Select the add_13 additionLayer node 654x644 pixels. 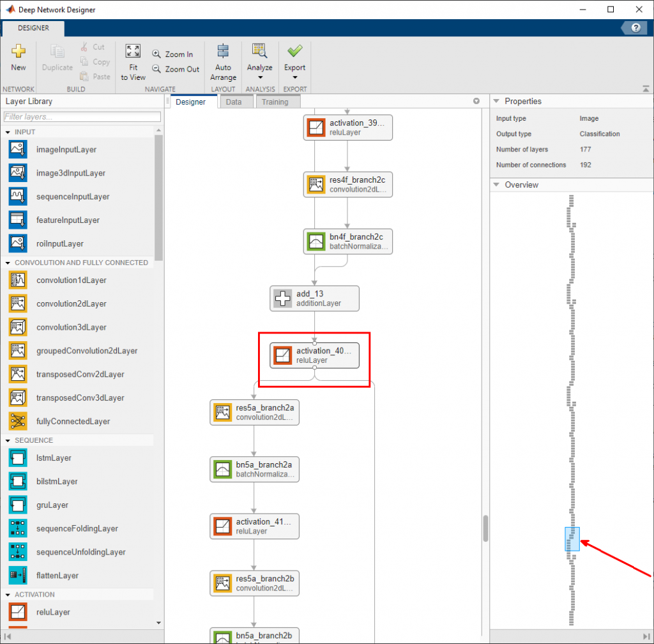[314, 298]
